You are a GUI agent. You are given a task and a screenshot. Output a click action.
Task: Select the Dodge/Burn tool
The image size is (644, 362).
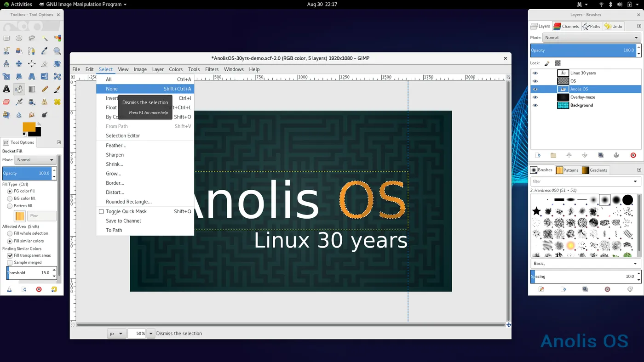pos(45,114)
